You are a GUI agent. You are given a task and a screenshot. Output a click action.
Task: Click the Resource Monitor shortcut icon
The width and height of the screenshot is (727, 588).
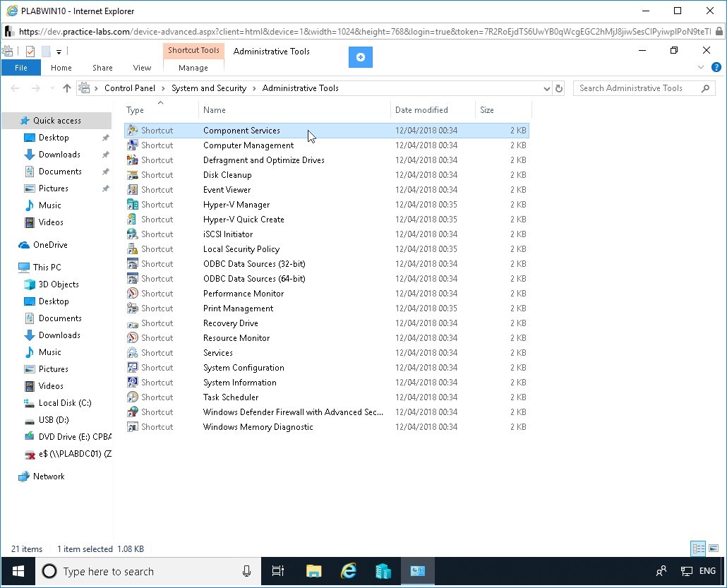point(133,338)
